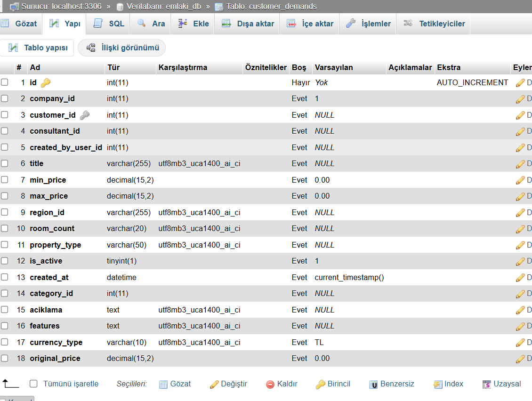The height and width of the screenshot is (401, 532).
Task: Switch to the SQL tab
Action: pos(109,24)
